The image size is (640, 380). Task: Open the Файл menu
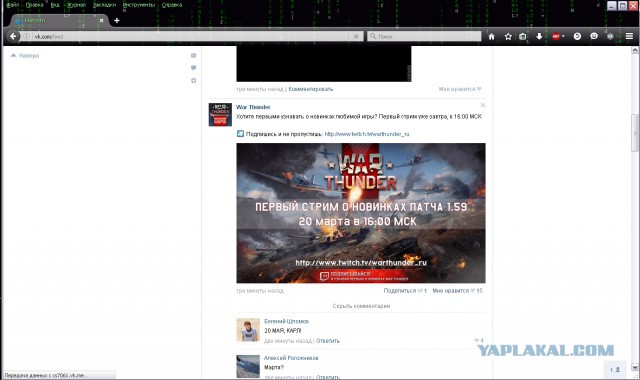pyautogui.click(x=13, y=5)
